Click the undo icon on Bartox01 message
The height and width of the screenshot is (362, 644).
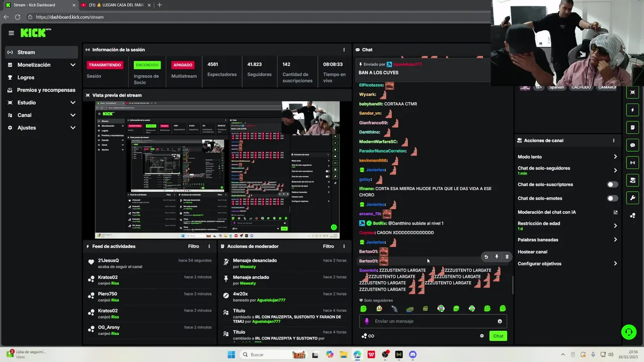[x=486, y=257]
